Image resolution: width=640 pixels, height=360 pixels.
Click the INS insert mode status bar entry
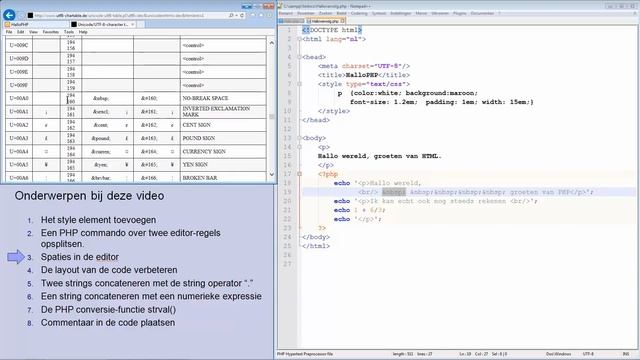coord(626,354)
